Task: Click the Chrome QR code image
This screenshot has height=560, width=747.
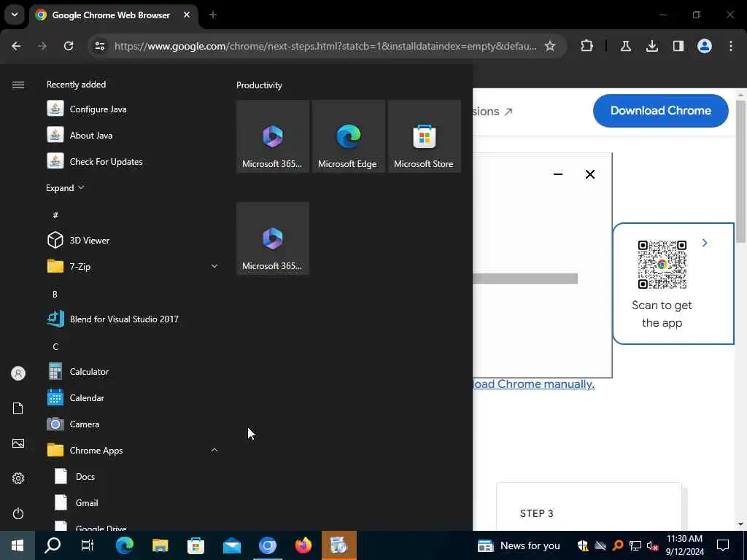Action: click(662, 264)
